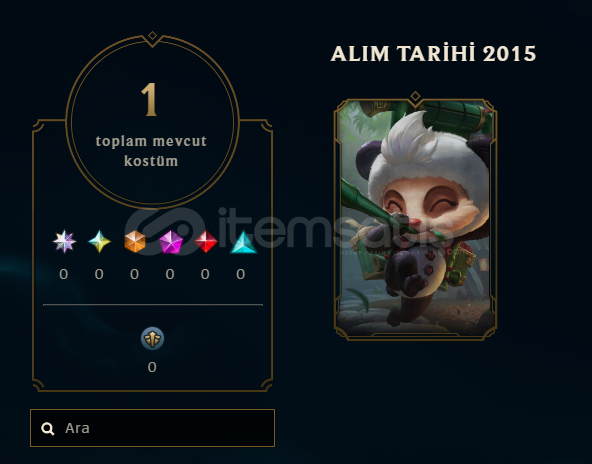This screenshot has height=464, width=592.
Task: Click the round legacy skin emblem icon
Action: pyautogui.click(x=152, y=338)
